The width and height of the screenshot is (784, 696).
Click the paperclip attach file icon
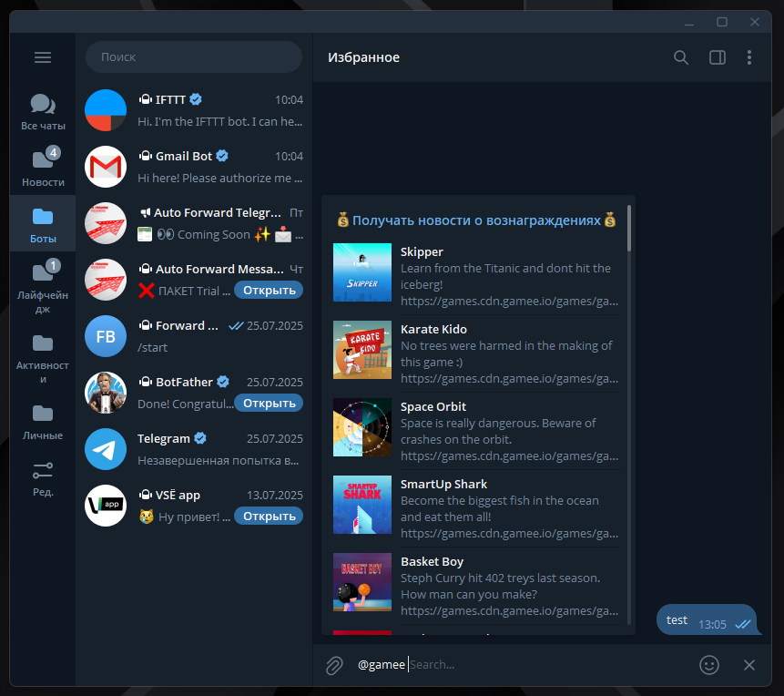tap(334, 665)
